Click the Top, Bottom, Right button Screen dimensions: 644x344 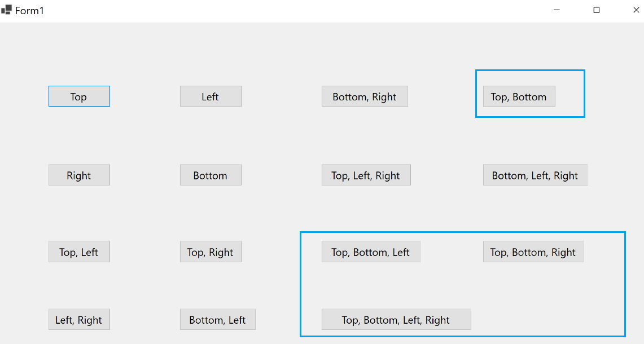click(x=533, y=252)
